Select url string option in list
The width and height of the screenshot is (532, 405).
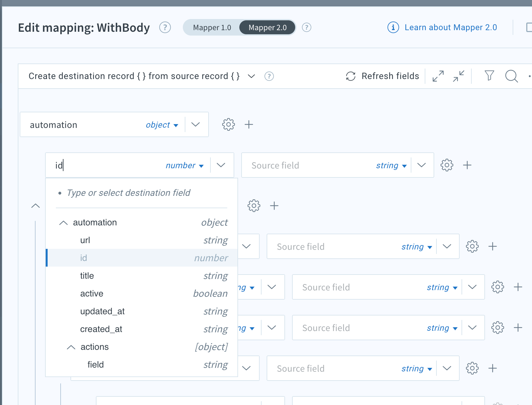pos(142,240)
